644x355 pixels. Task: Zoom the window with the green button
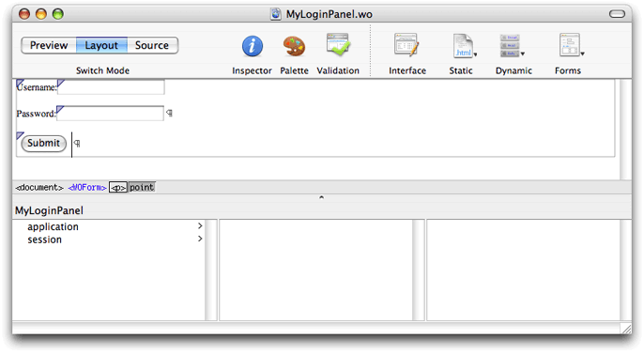(x=58, y=14)
